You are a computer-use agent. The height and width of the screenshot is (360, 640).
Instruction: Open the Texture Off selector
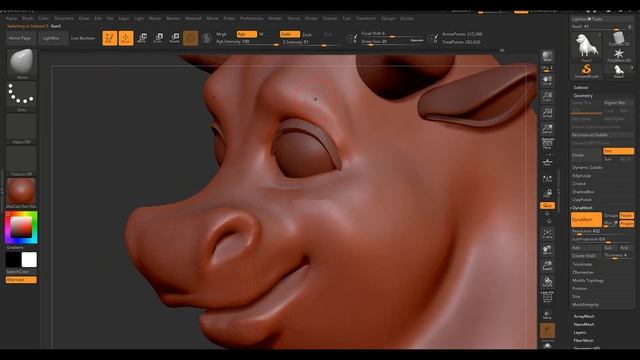pyautogui.click(x=22, y=161)
